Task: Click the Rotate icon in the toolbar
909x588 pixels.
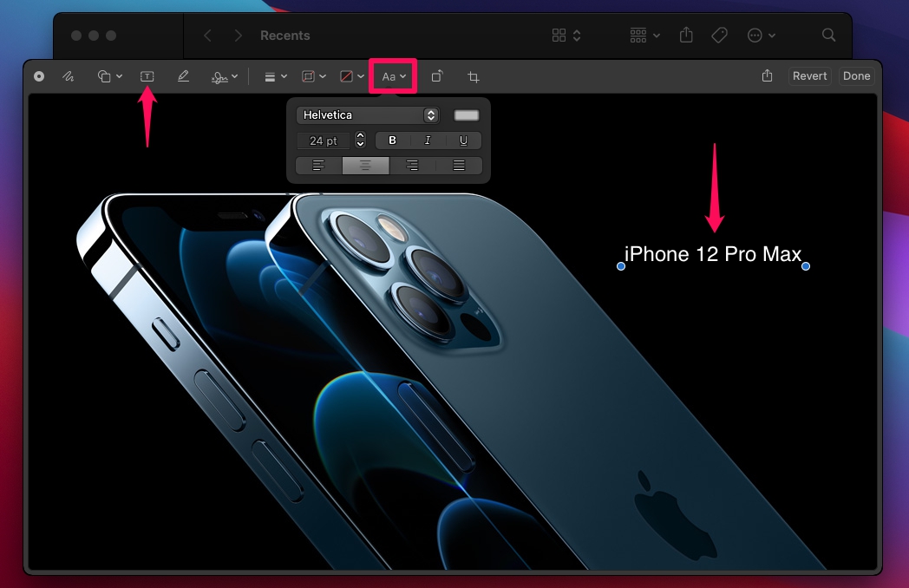Action: pos(437,76)
